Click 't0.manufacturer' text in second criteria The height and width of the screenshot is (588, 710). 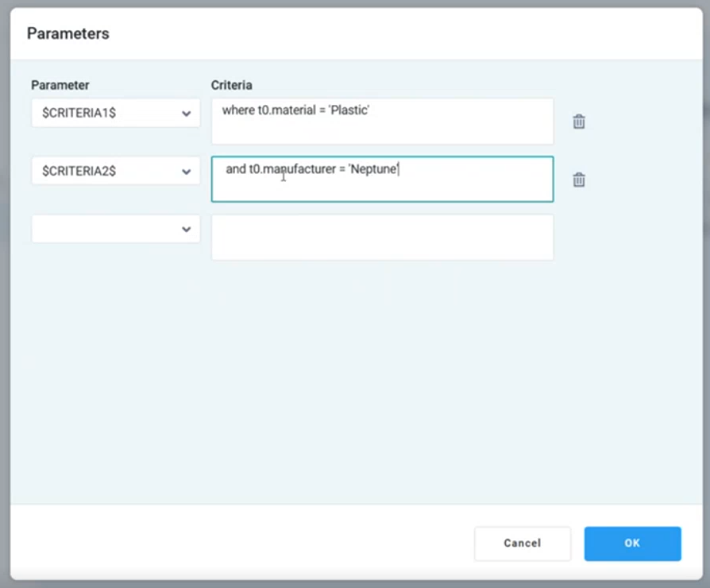click(x=292, y=168)
